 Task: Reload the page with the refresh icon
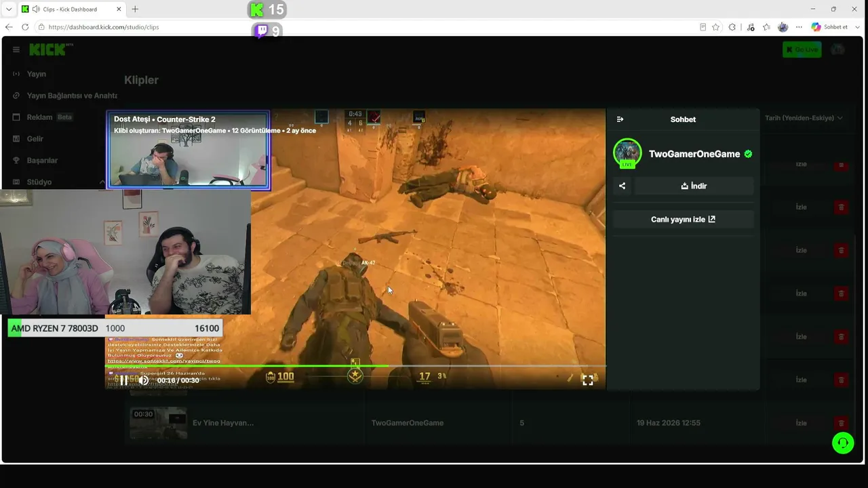coord(25,27)
